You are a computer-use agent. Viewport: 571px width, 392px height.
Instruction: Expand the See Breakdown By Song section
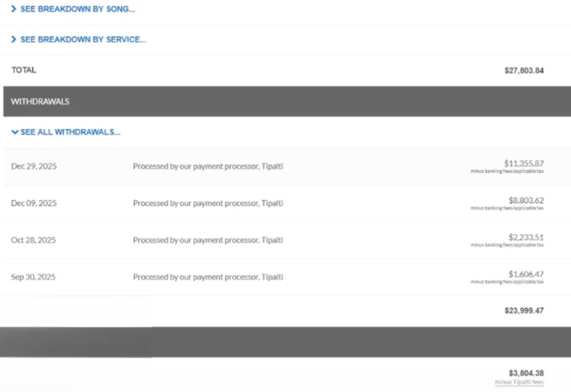pos(73,9)
